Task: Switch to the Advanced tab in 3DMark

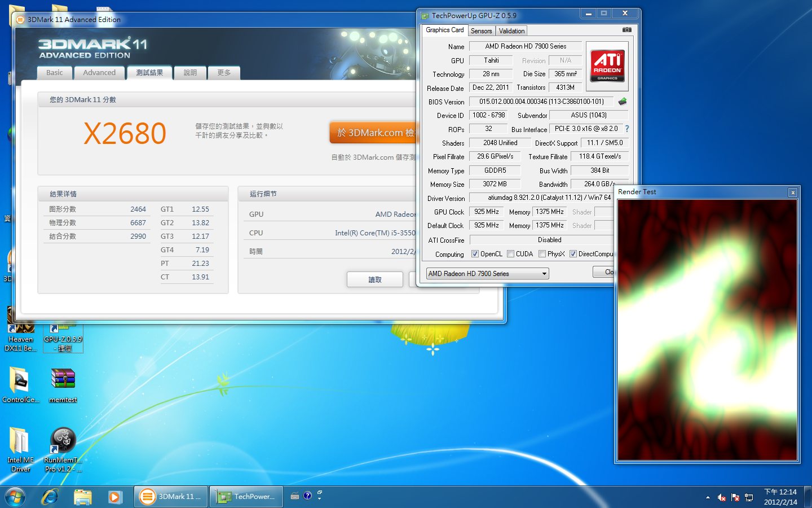Action: (99, 73)
